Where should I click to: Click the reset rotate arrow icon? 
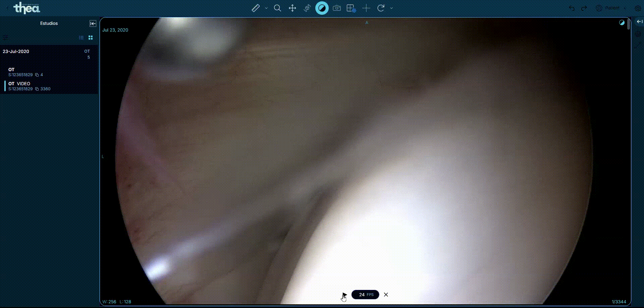(x=381, y=8)
